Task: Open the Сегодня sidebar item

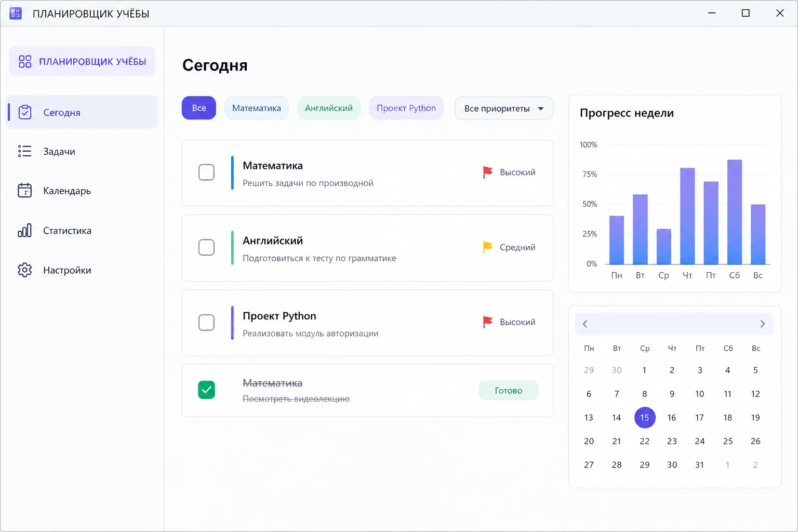Action: pos(82,112)
